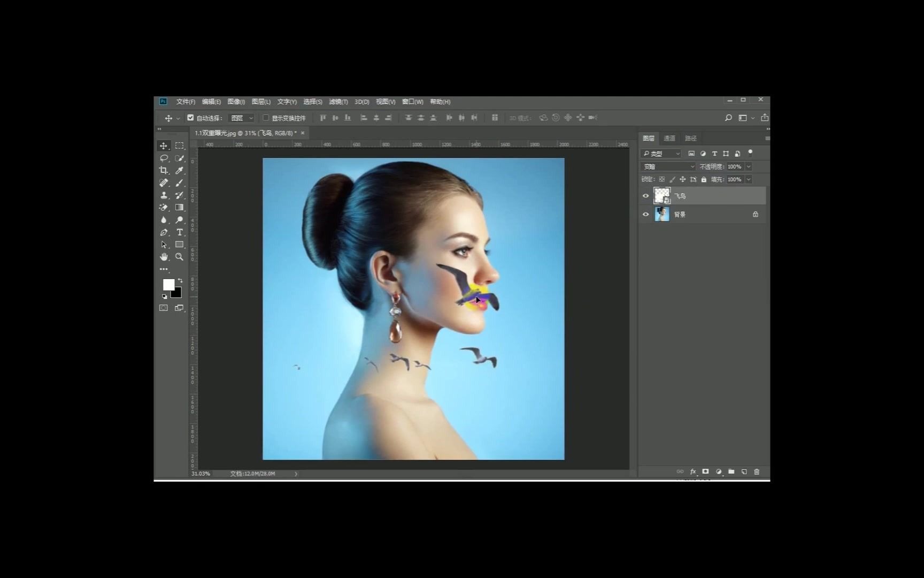Image resolution: width=924 pixels, height=578 pixels.
Task: Activate the Zoom tool magnifier
Action: [180, 257]
